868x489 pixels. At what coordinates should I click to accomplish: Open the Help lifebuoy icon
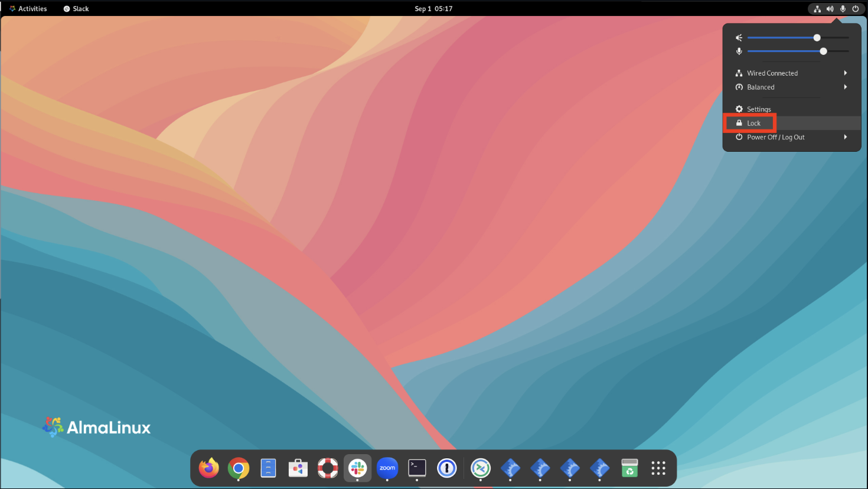328,468
